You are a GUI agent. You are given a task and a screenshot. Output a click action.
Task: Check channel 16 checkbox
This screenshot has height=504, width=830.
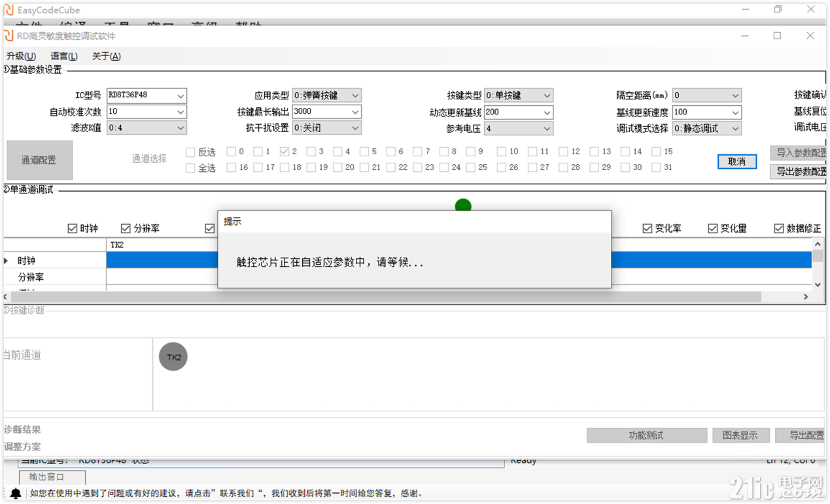click(x=232, y=167)
